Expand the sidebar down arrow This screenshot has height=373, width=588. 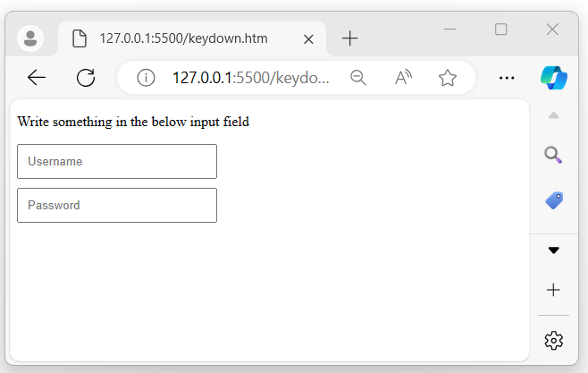(553, 250)
